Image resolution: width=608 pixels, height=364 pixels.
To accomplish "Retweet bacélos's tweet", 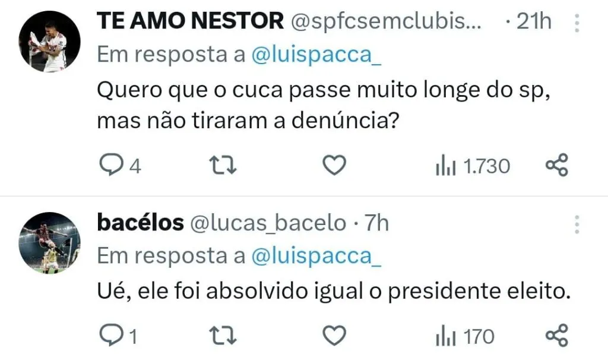I will (x=224, y=337).
